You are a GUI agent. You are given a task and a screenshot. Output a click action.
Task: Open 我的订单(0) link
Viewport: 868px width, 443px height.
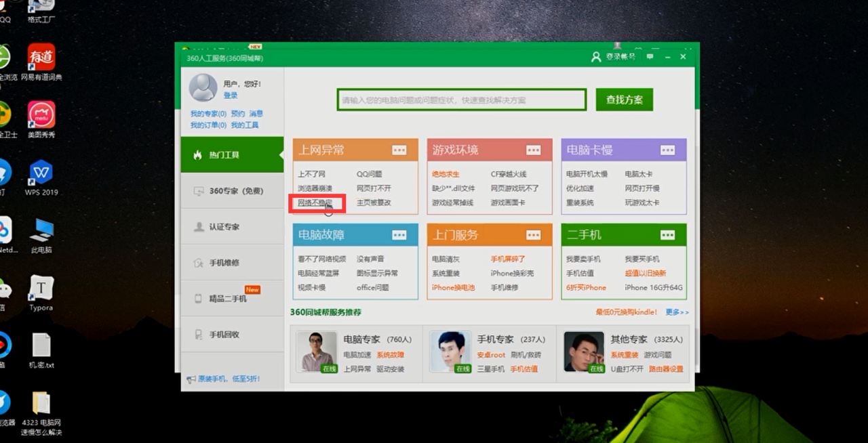click(x=208, y=125)
